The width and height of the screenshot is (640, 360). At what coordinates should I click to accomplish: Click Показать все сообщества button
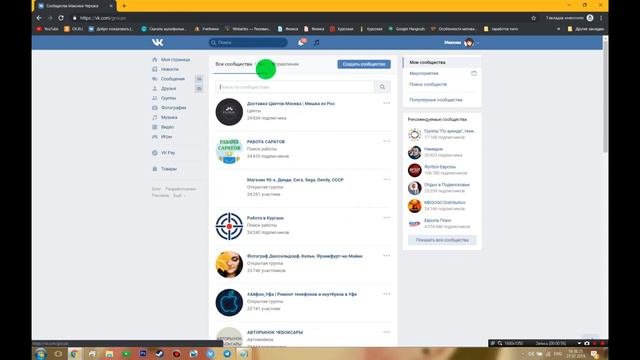point(442,240)
